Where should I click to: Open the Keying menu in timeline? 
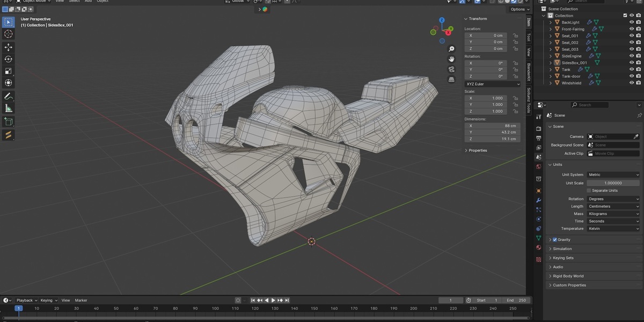coord(48,301)
